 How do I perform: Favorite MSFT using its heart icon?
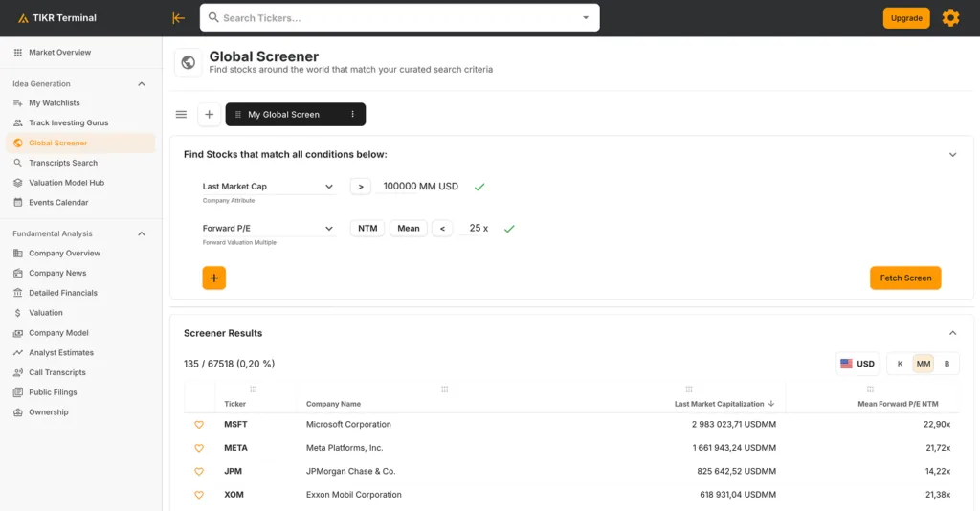click(199, 425)
